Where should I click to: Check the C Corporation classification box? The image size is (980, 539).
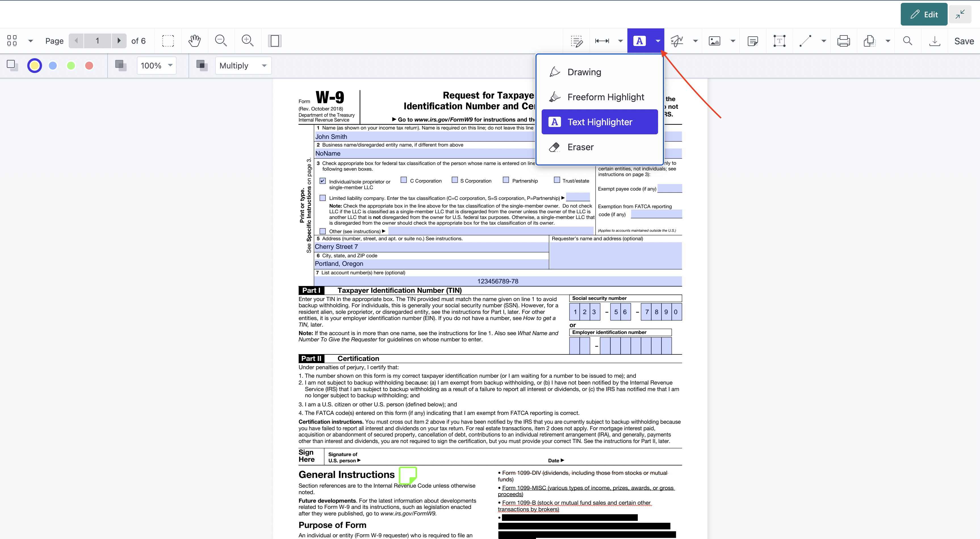point(404,180)
